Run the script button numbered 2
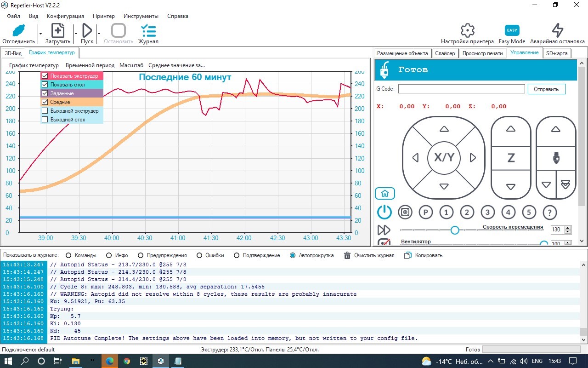 (467, 212)
